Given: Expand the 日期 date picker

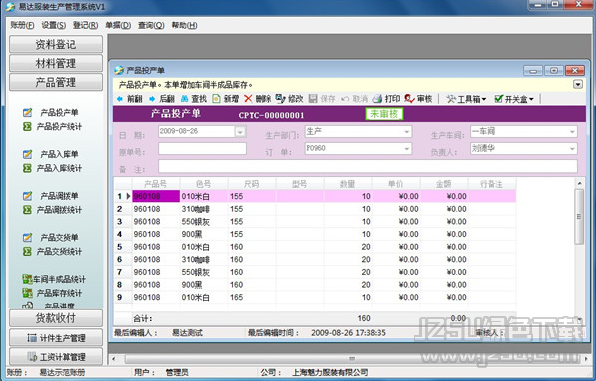Looking at the screenshot, I should pos(240,132).
